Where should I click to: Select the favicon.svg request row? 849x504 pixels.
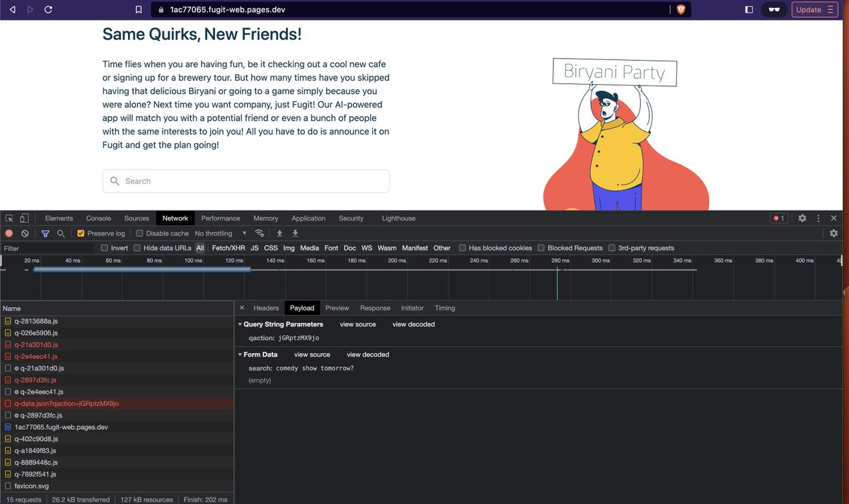pos(117,486)
